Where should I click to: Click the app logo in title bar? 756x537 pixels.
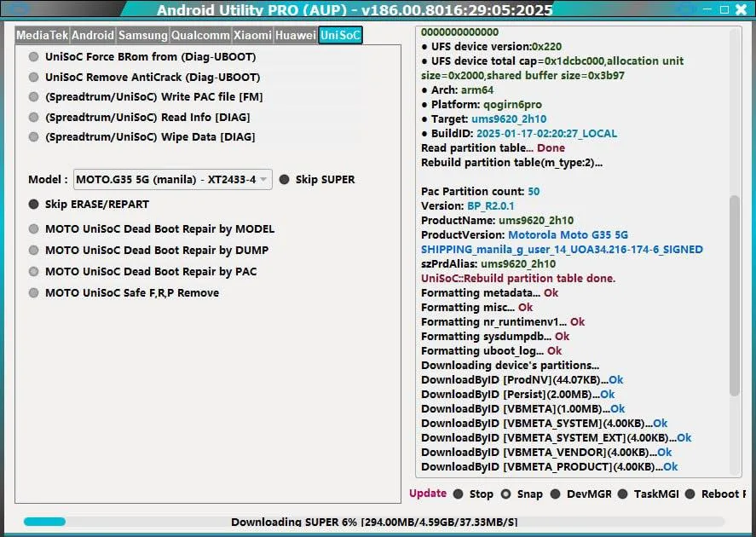[18, 9]
